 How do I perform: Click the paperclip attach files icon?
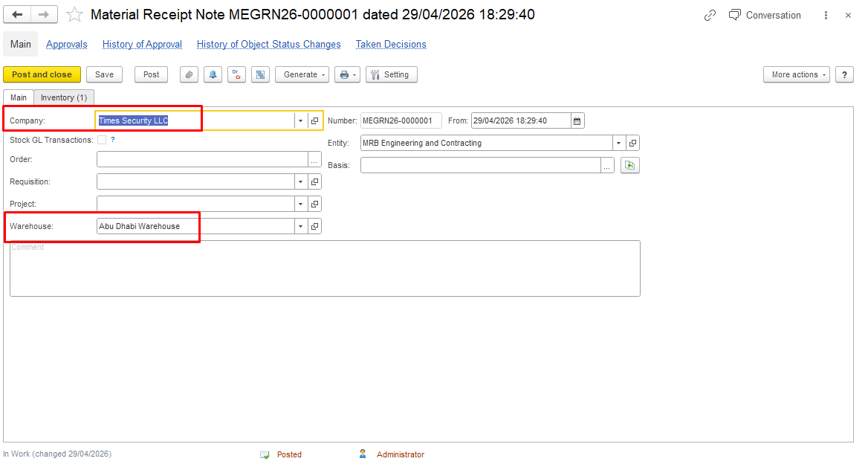click(x=189, y=75)
